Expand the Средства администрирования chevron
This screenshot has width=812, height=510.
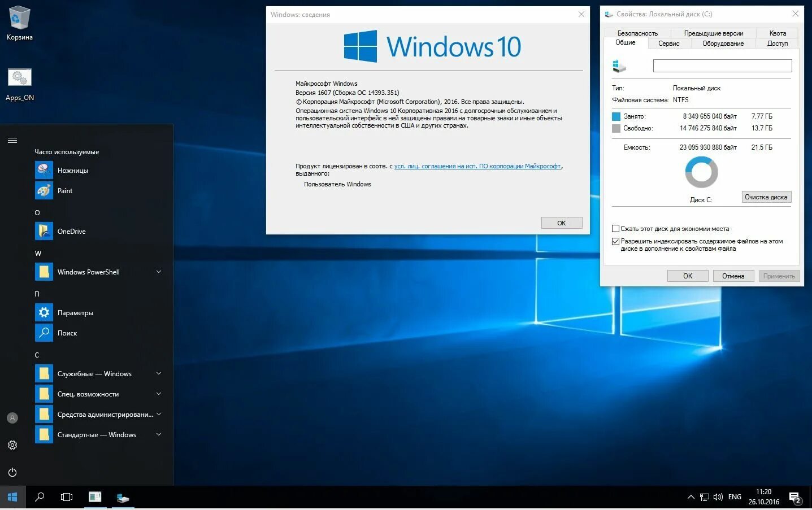coord(159,414)
